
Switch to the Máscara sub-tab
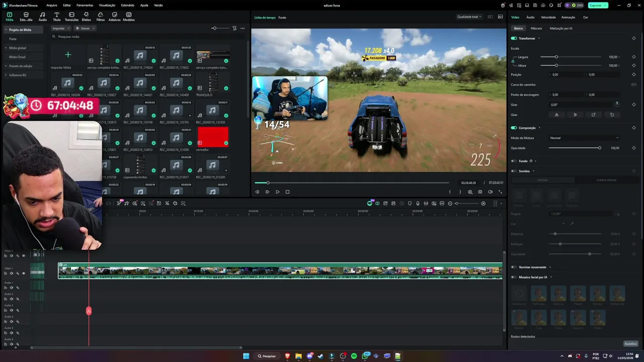click(x=536, y=28)
